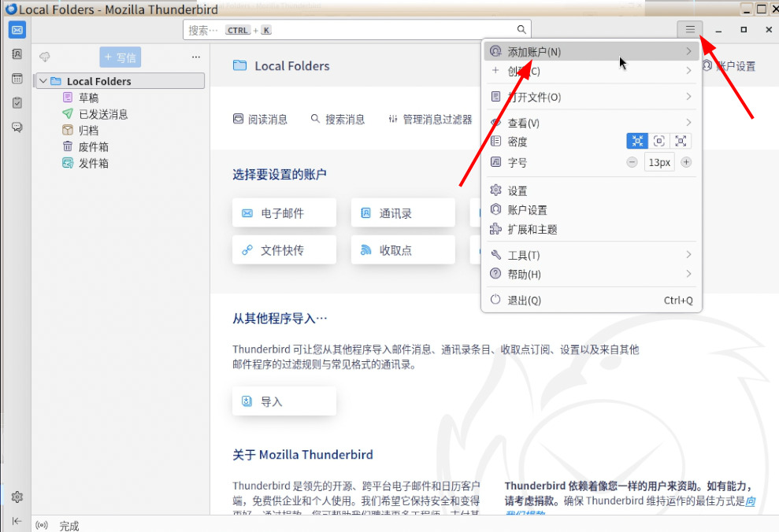Open the Chat space icon

tap(17, 127)
